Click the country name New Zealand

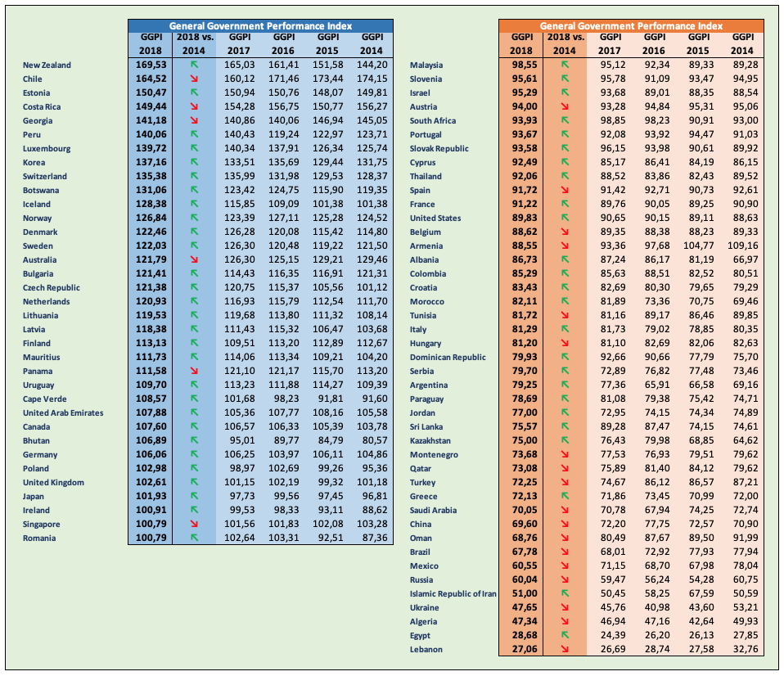pyautogui.click(x=47, y=65)
